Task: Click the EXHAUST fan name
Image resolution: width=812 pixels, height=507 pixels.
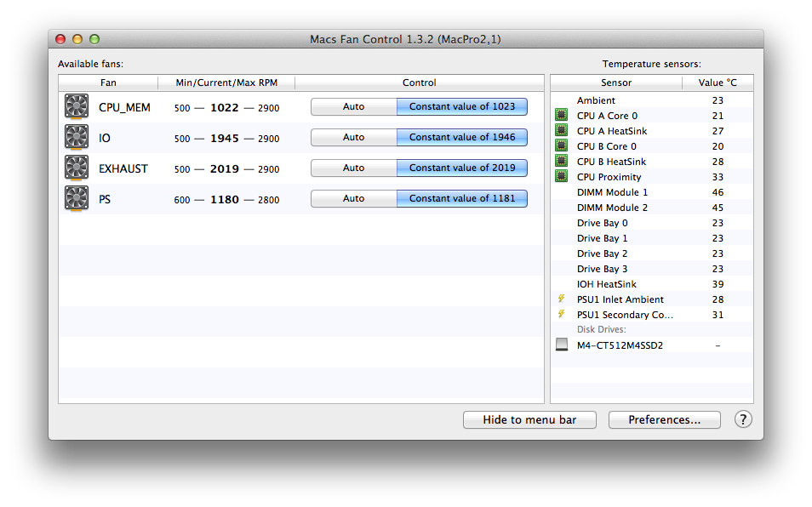Action: point(123,168)
